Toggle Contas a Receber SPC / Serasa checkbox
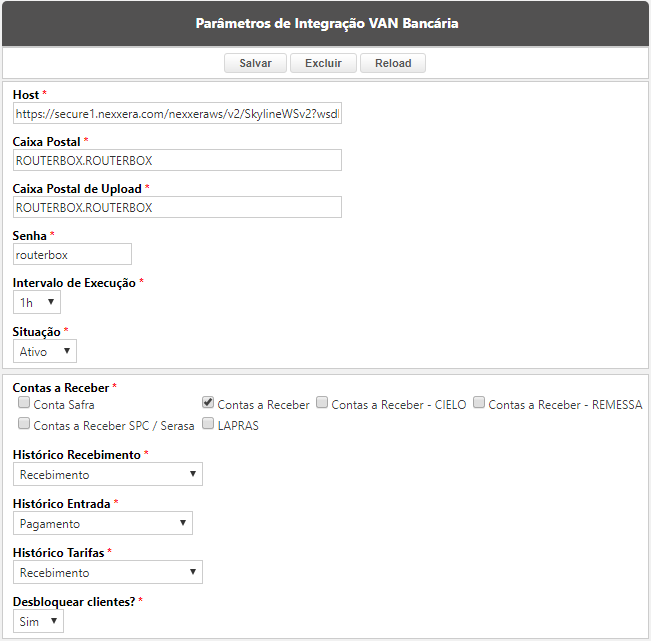Screen dimensions: 651x641 (x=24, y=423)
